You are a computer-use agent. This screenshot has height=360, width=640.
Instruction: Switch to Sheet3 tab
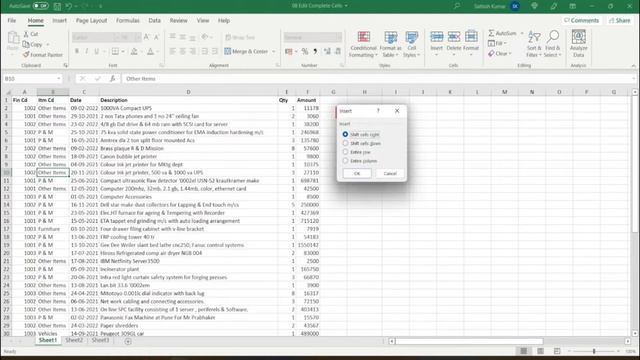(100, 340)
